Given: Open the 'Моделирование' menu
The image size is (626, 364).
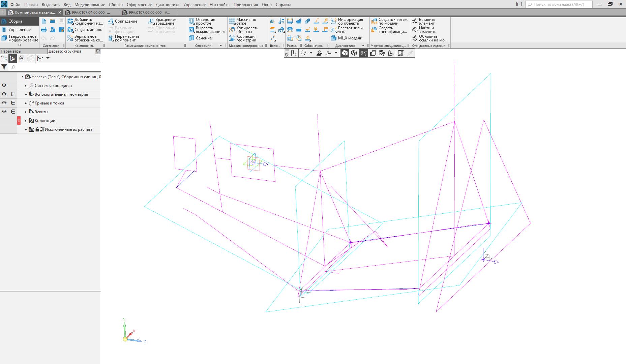Looking at the screenshot, I should 89,5.
